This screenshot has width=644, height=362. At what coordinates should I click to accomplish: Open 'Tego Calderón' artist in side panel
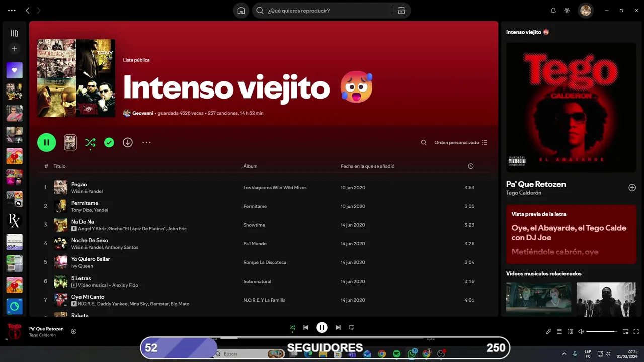click(524, 193)
